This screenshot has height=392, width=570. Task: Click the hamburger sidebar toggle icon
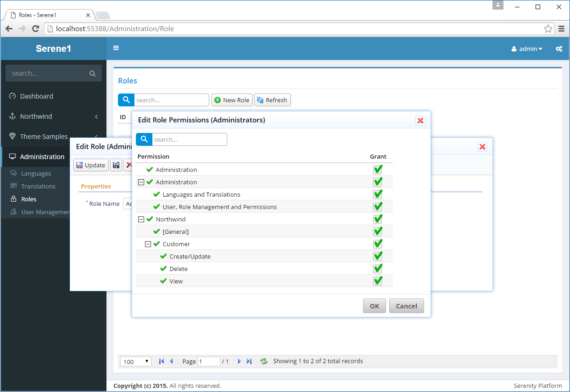point(116,48)
